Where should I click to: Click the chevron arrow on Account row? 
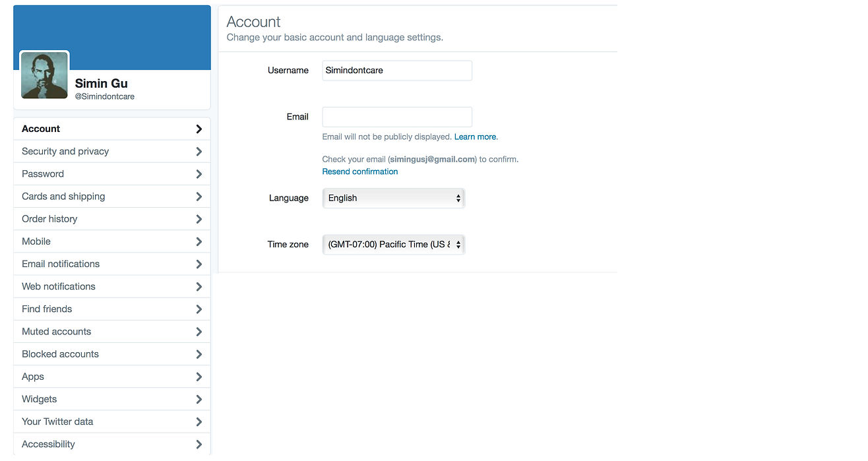pos(199,129)
